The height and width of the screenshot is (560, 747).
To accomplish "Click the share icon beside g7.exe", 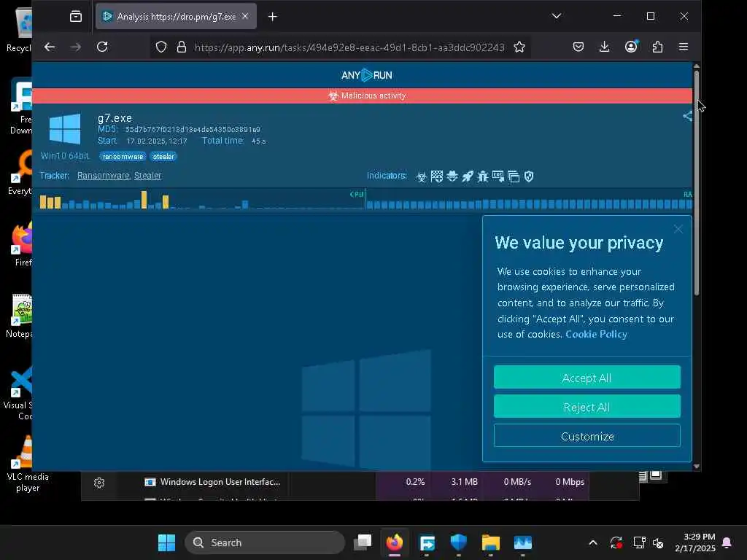I will (x=687, y=116).
